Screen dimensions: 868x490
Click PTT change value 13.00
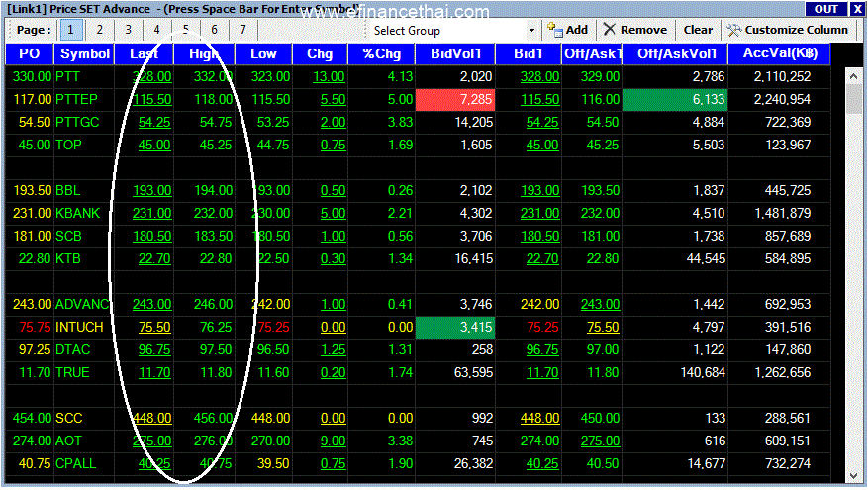tap(329, 76)
